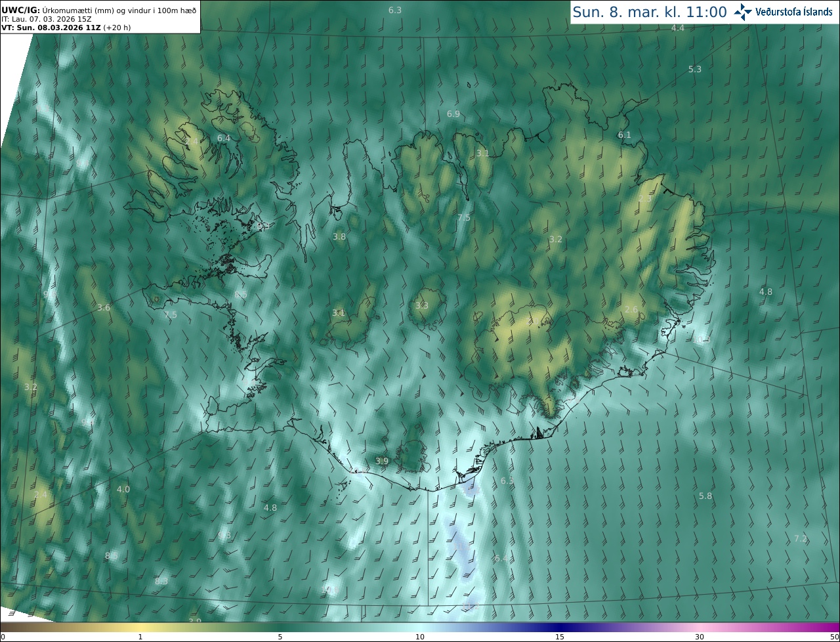Click the VT: Sun. 08.03.2026 11Z line
Screen dimensions: 840x642
tap(66, 28)
